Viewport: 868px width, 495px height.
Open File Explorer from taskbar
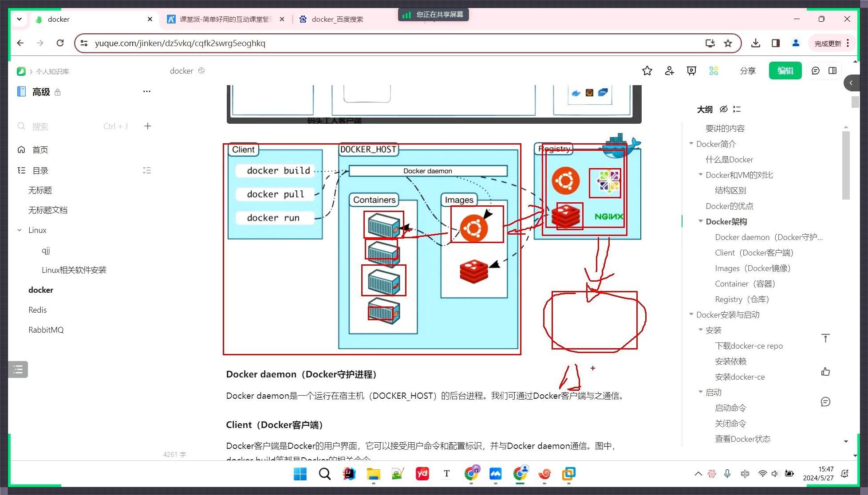(374, 474)
